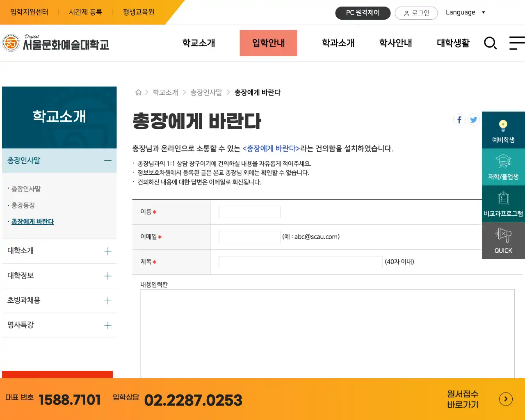Screen dimensions: 525x420
Task: Open the QUICK megaphone menu
Action: 503,241
